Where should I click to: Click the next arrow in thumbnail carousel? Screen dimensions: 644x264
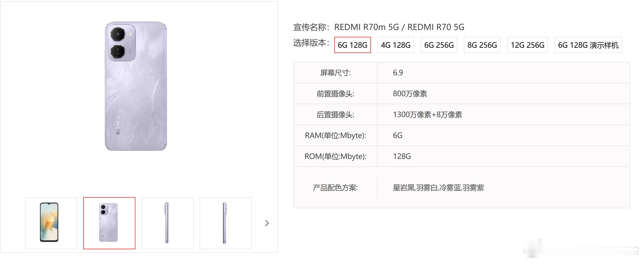point(267,223)
